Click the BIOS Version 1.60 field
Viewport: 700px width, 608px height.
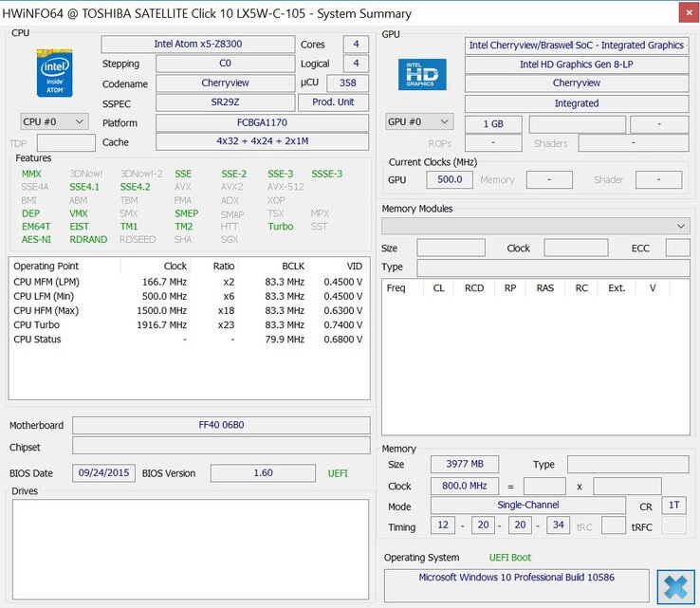coord(263,472)
